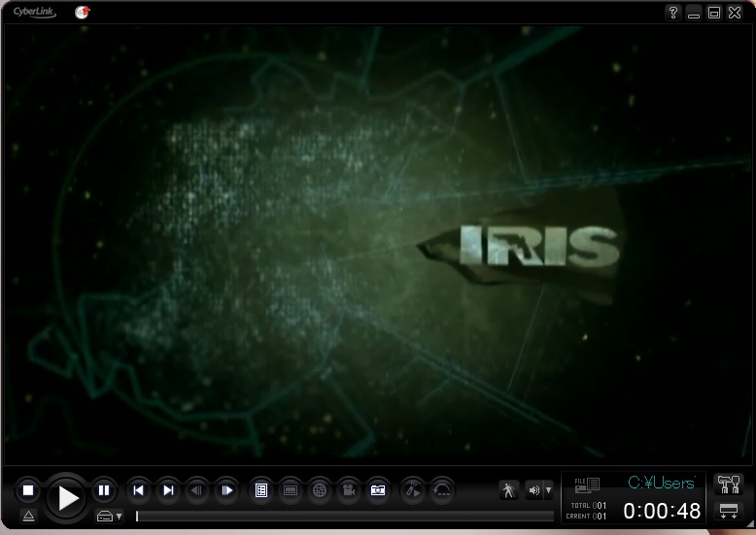Click the IRIS video picture area
Viewport: 756px width, 535px height.
378,244
